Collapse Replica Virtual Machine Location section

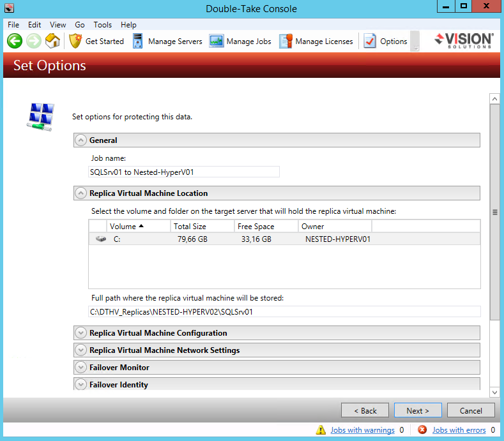coord(80,193)
